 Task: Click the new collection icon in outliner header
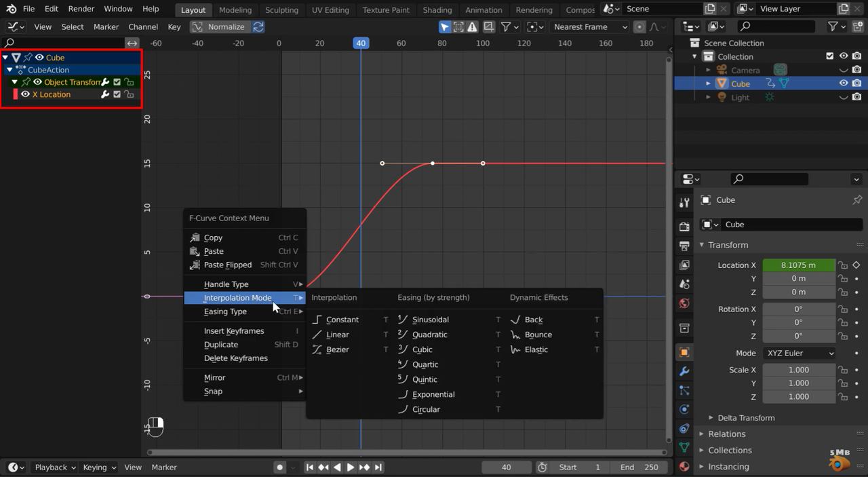(857, 26)
